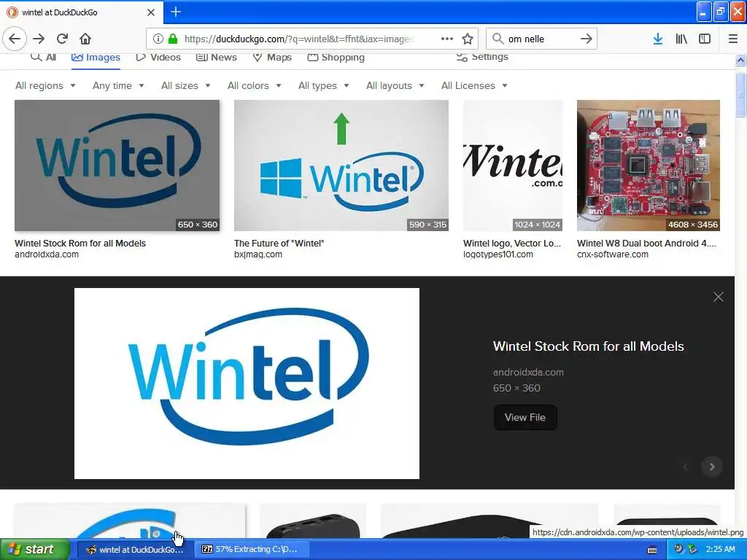Image resolution: width=747 pixels, height=560 pixels.
Task: Click the large Wintel preview image
Action: [x=247, y=384]
